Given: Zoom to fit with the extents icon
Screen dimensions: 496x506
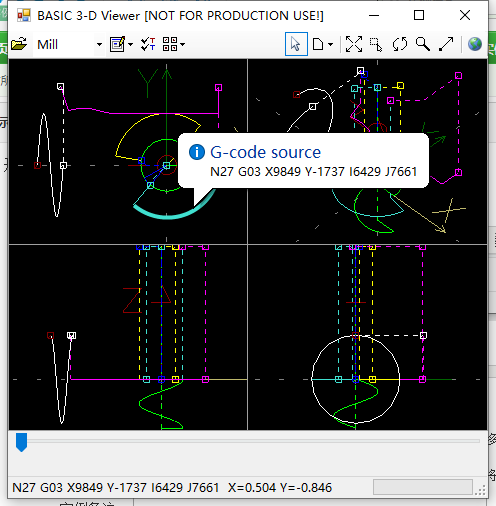Looking at the screenshot, I should 354,44.
